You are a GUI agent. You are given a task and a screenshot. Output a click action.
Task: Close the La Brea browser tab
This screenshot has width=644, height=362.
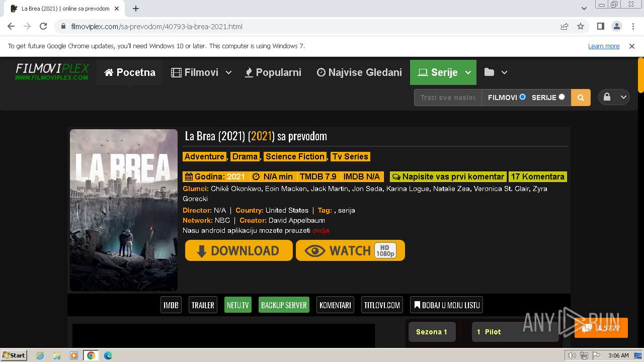click(117, 9)
